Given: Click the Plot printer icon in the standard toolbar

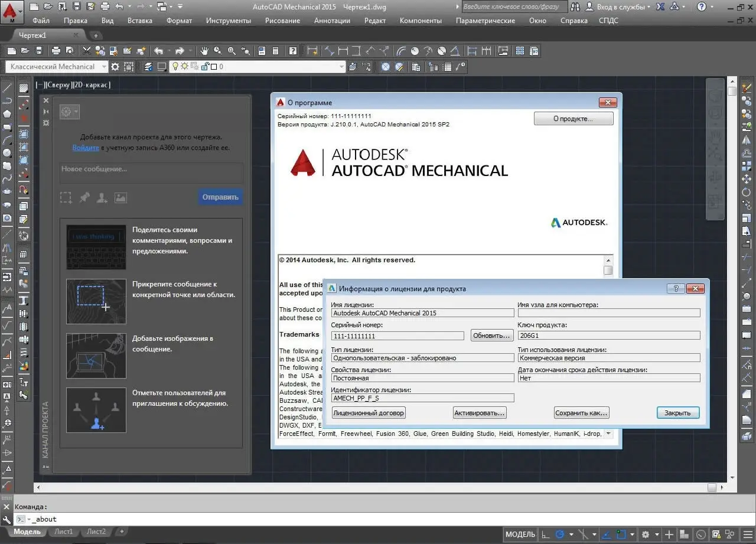Looking at the screenshot, I should 56,51.
